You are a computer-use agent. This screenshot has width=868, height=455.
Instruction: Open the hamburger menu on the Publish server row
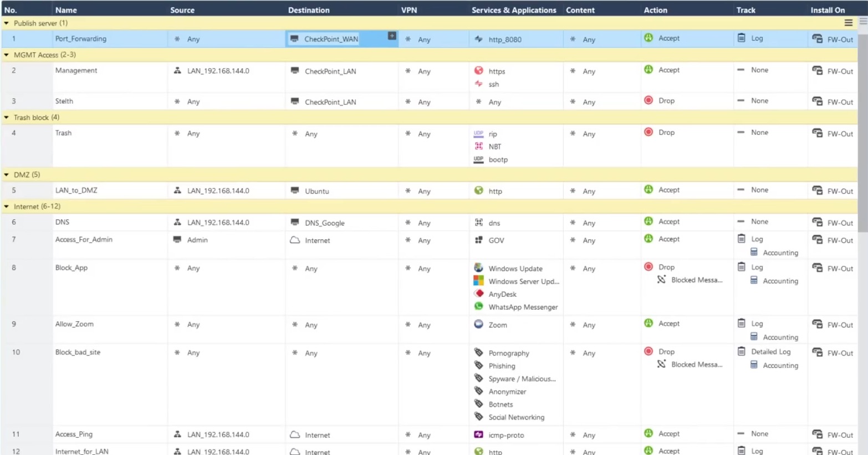[848, 23]
